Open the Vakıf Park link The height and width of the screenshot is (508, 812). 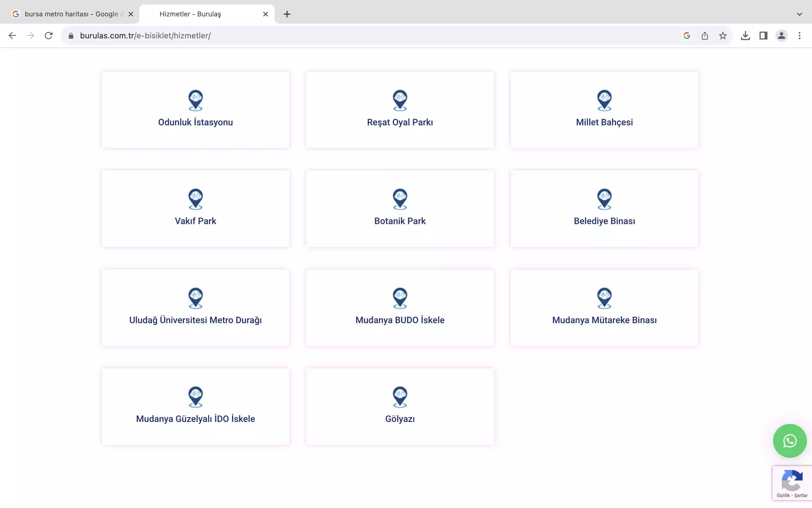click(196, 221)
